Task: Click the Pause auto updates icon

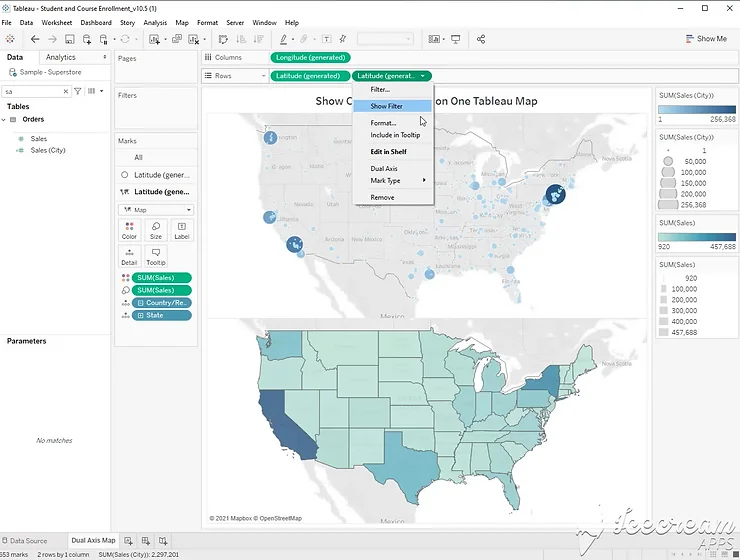Action: click(x=104, y=39)
